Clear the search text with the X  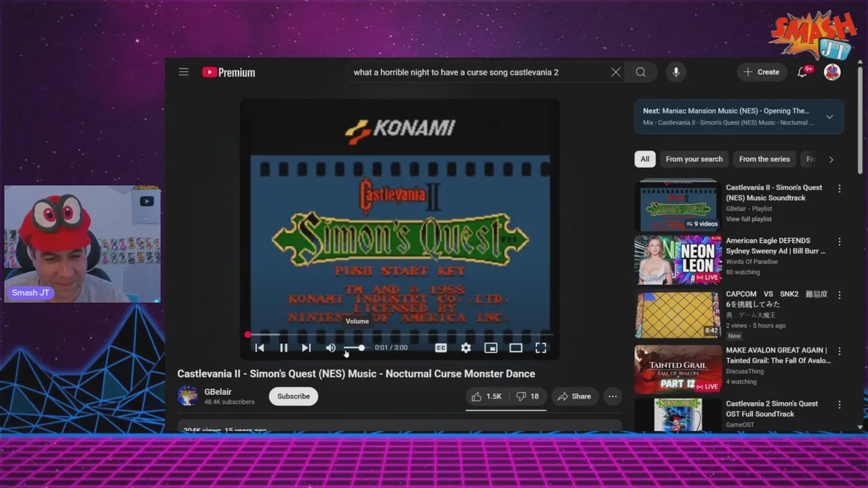(616, 72)
